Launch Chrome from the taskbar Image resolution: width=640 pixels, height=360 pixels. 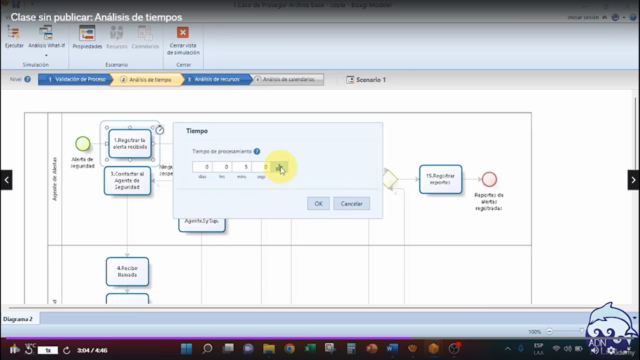click(290, 349)
